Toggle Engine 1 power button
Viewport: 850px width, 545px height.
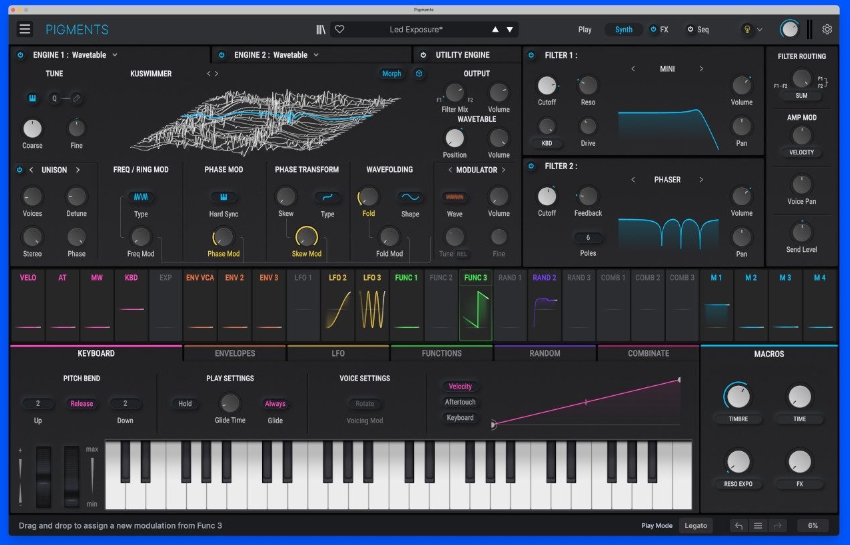click(x=21, y=55)
